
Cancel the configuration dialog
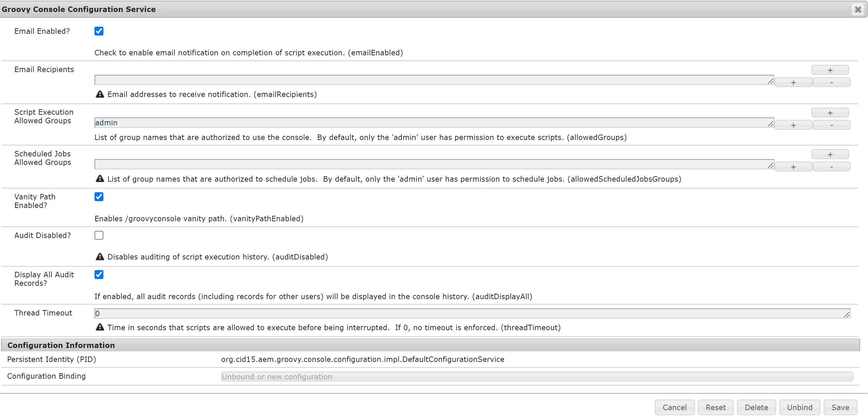(x=674, y=407)
